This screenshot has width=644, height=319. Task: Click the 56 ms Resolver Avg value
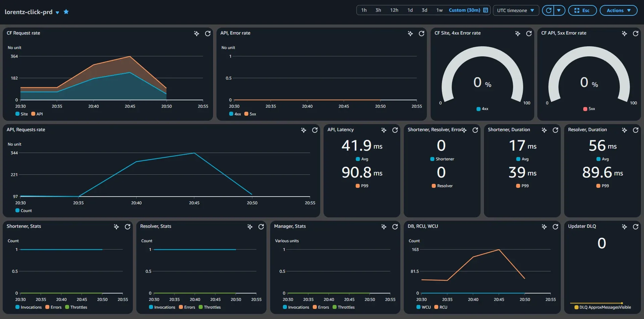603,146
